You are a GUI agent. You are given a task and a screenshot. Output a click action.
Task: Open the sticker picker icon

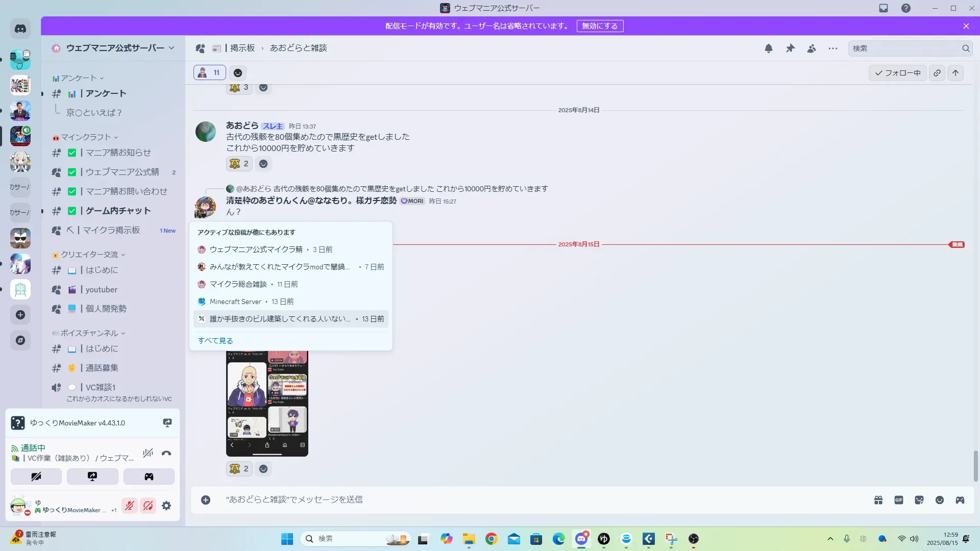click(919, 500)
